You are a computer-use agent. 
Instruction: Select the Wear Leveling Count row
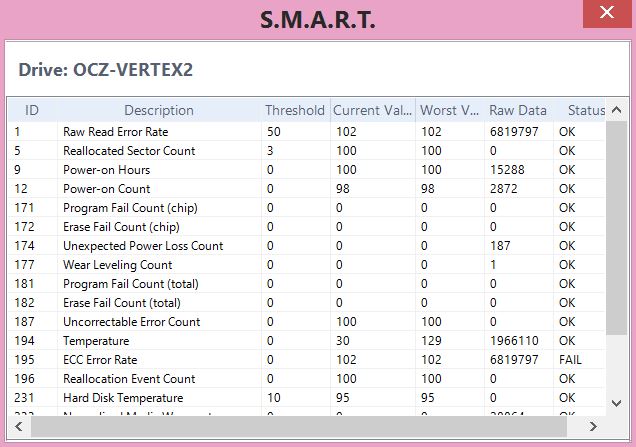point(307,265)
